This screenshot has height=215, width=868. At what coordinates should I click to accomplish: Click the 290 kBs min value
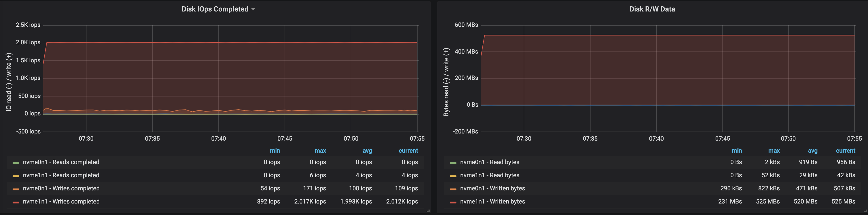731,188
